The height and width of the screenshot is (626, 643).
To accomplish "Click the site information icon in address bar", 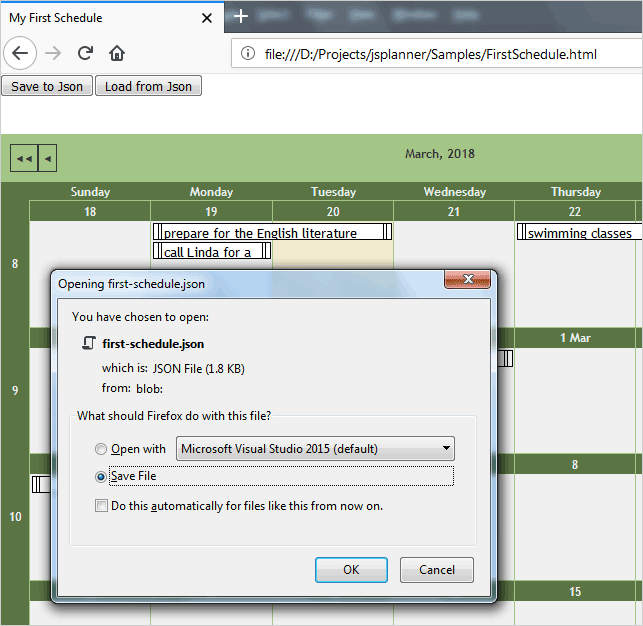I will click(248, 54).
